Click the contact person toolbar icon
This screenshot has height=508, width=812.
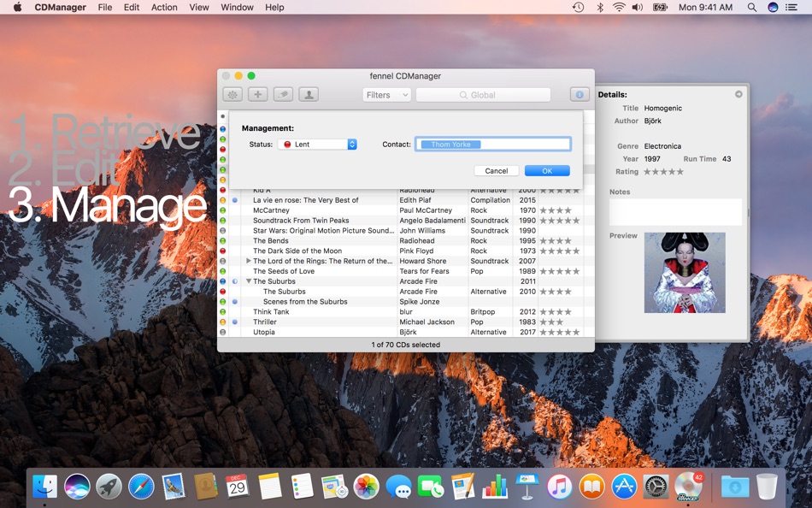(x=309, y=95)
